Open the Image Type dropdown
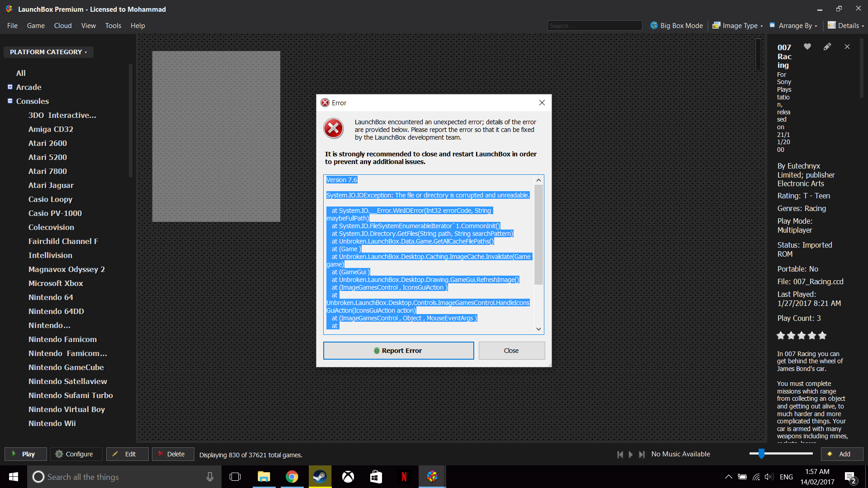The width and height of the screenshot is (868, 488). coord(738,26)
